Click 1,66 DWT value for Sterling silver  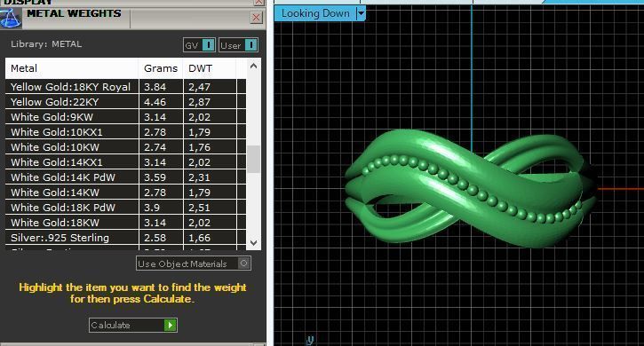pyautogui.click(x=199, y=238)
